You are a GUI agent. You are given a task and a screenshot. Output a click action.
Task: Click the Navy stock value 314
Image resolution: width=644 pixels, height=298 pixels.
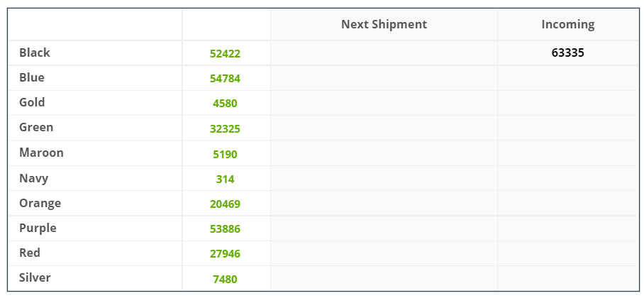225,180
